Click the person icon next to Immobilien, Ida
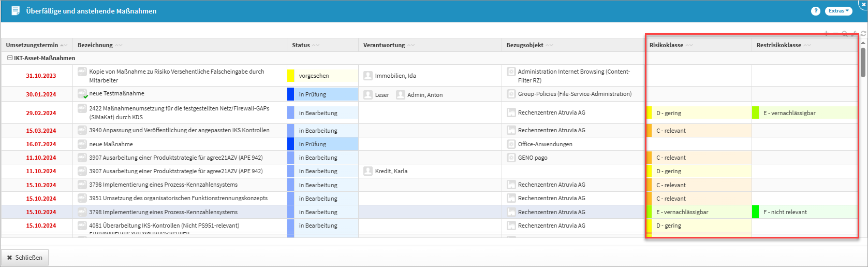The height and width of the screenshot is (267, 868). (x=368, y=76)
